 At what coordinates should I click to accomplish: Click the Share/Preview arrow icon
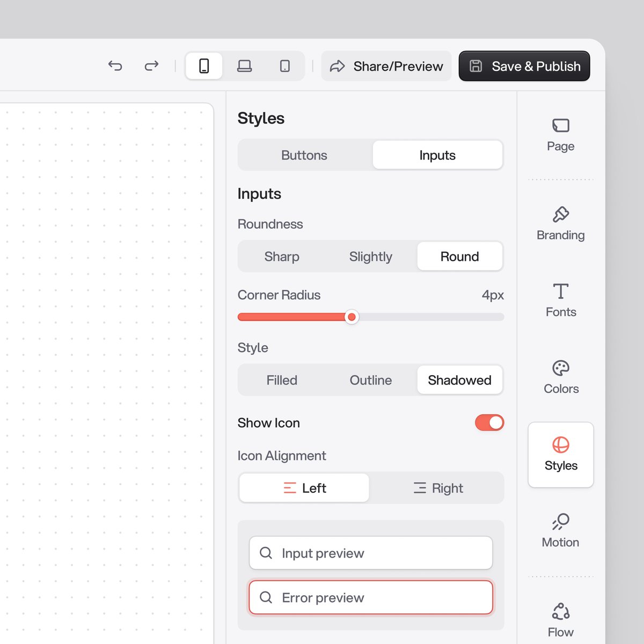337,66
